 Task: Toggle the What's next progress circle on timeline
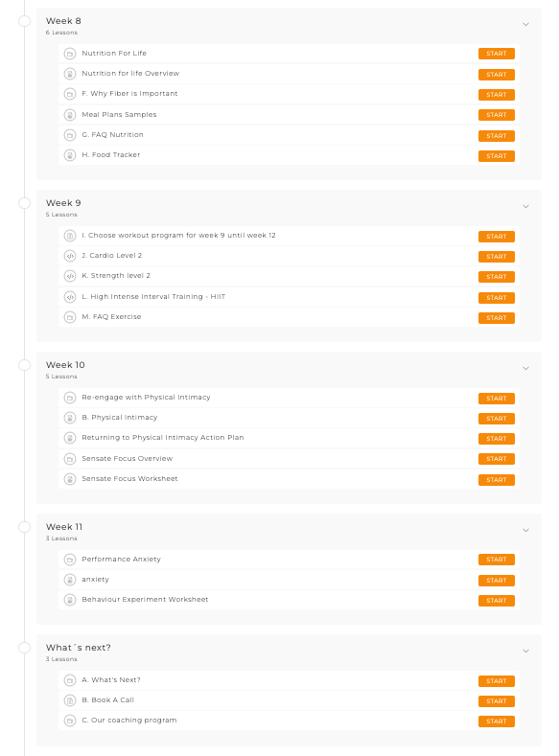pyautogui.click(x=24, y=648)
